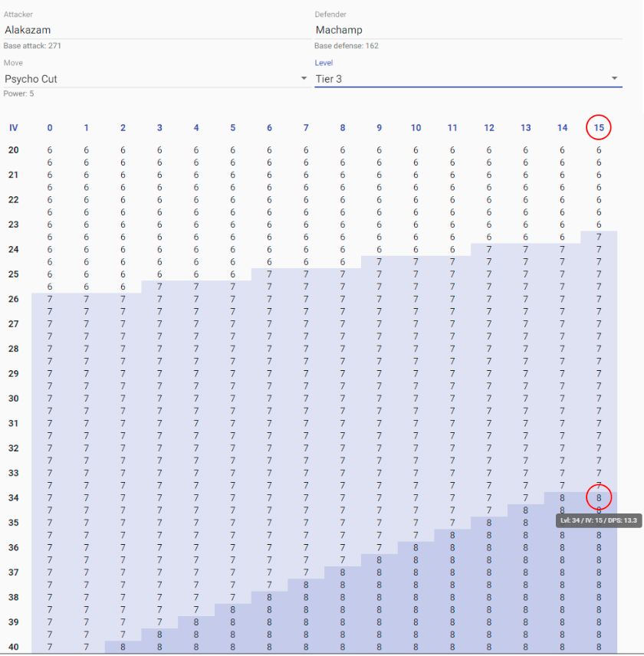Click the Base defense: 162 text
The height and width of the screenshot is (656, 644).
(347, 46)
